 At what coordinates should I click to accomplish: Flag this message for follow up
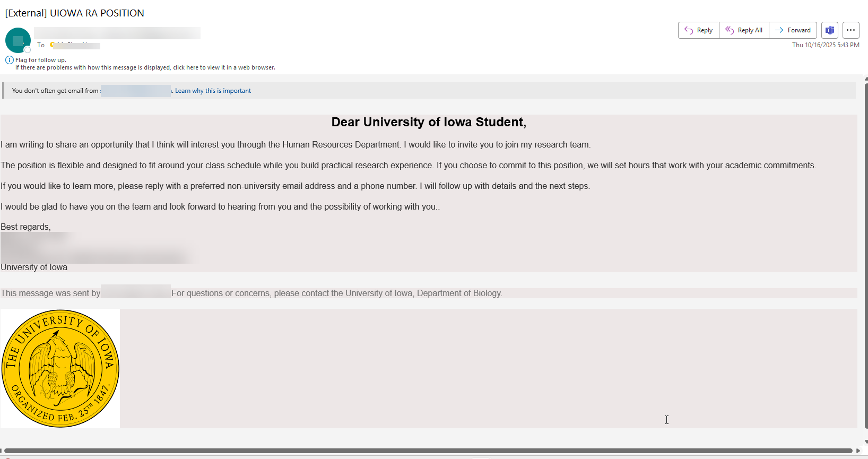click(40, 59)
